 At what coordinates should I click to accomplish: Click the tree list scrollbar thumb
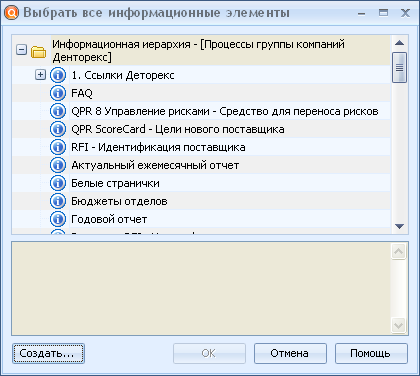(399, 67)
